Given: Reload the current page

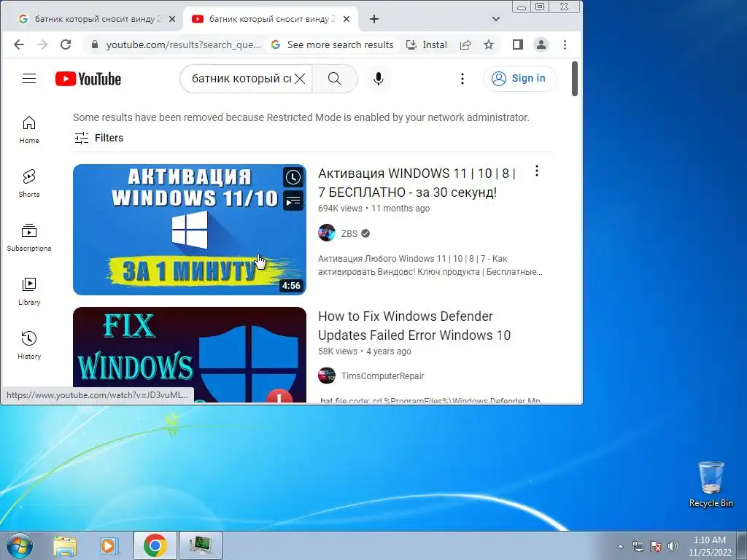Looking at the screenshot, I should click(x=66, y=44).
